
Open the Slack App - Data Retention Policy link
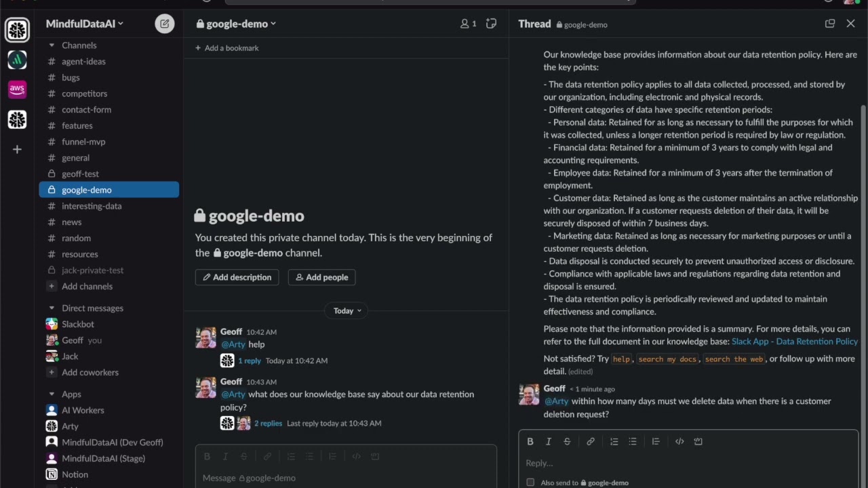coord(795,342)
